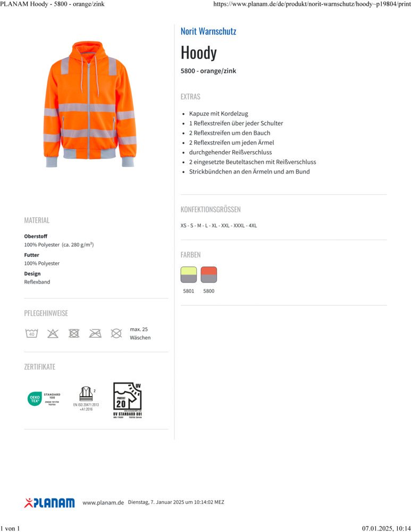Click the do-not-bleach triangle icon
Image resolution: width=411 pixels, height=532 pixels.
(x=53, y=333)
